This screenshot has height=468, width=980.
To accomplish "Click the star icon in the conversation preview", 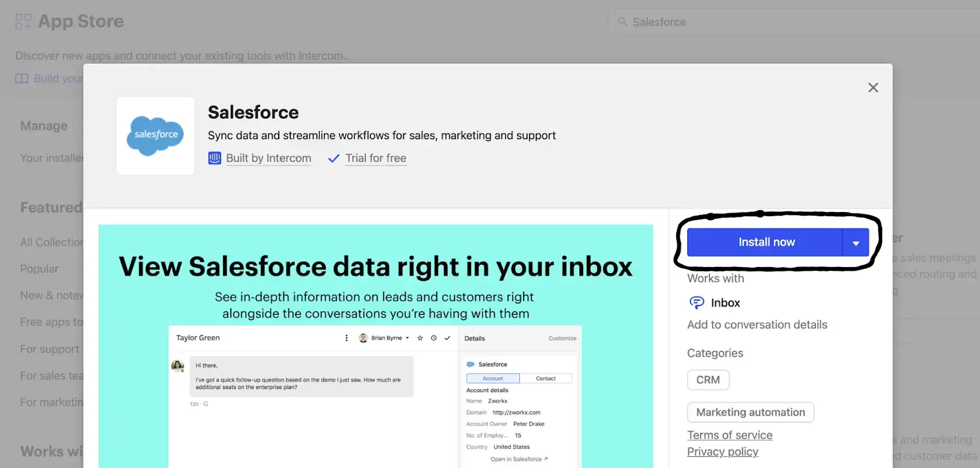I will click(420, 338).
